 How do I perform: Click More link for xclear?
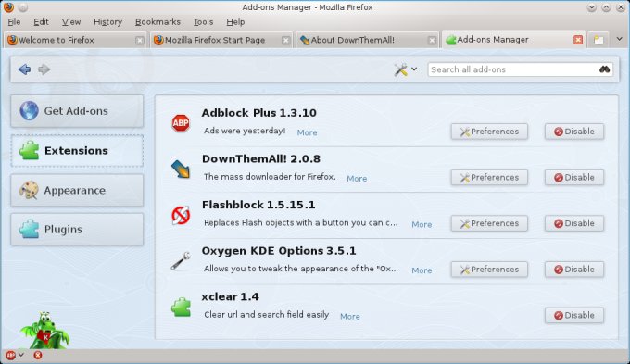tap(350, 317)
